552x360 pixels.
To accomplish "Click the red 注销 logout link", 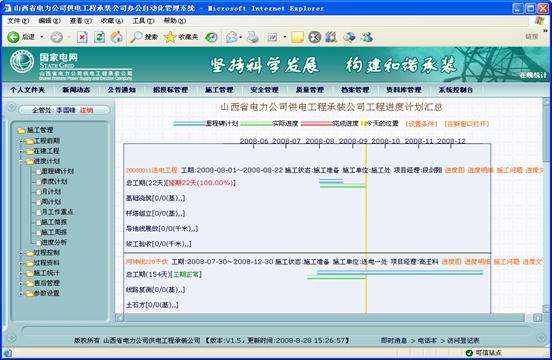I will point(86,110).
